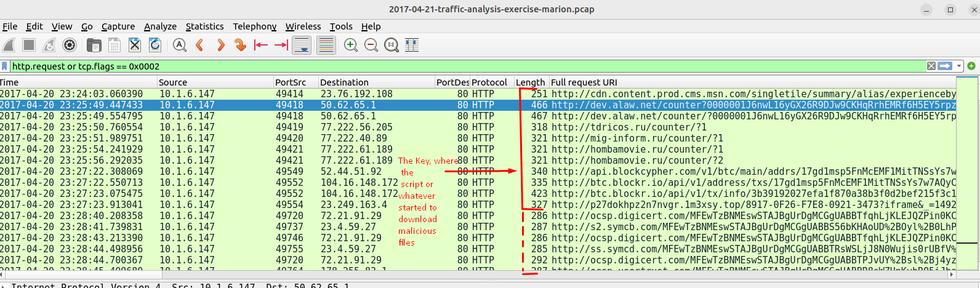Select highlighted packet from port 49418 length 466
This screenshot has height=288, width=980.
[478, 105]
